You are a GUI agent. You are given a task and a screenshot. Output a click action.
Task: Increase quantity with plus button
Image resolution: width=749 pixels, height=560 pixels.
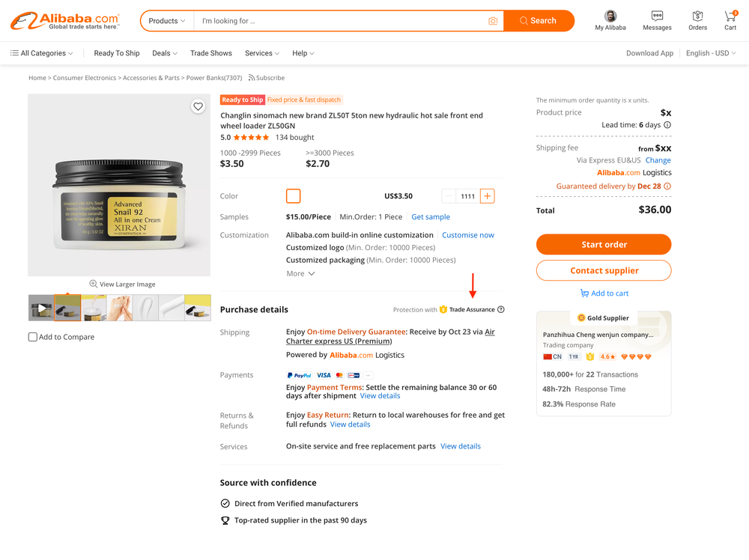coord(487,196)
